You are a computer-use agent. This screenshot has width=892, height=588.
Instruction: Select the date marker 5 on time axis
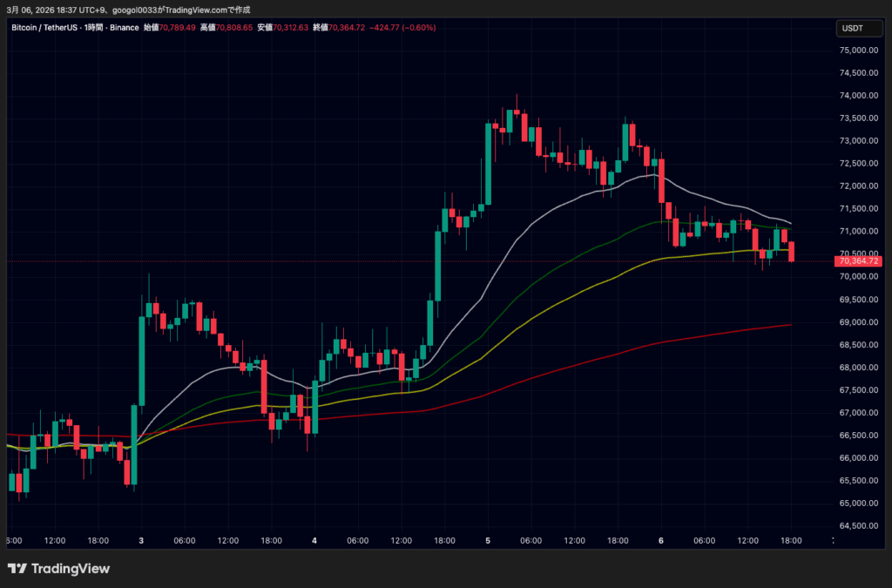pos(488,540)
